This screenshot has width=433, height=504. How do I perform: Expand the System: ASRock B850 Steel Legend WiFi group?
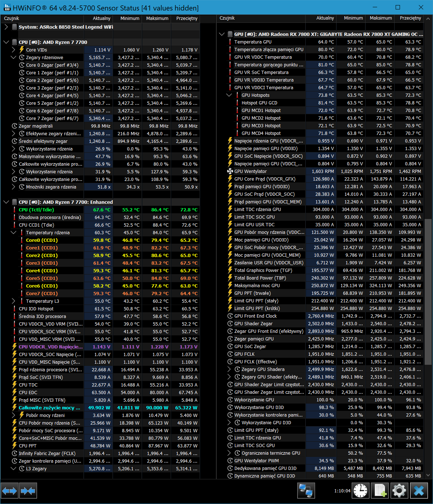click(6, 27)
